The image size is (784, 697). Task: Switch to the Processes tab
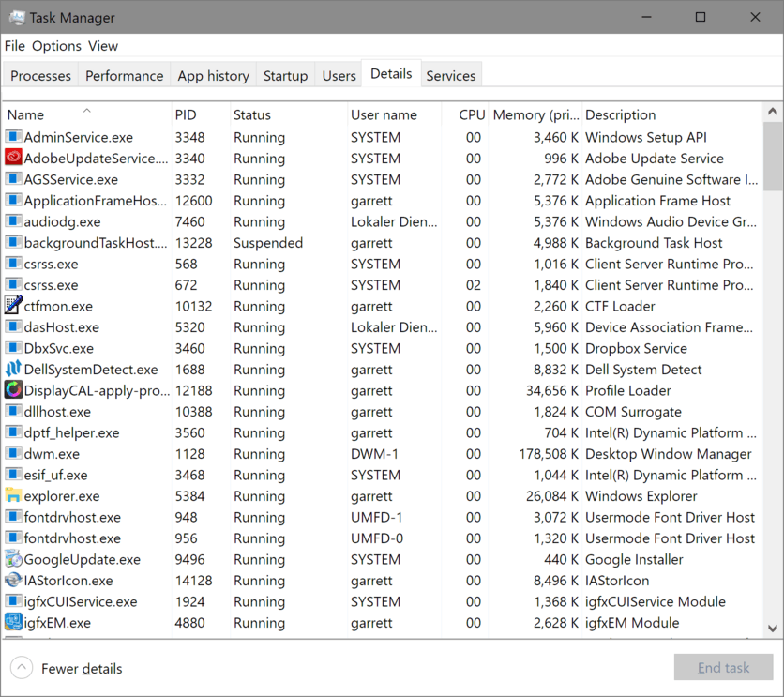[x=40, y=75]
